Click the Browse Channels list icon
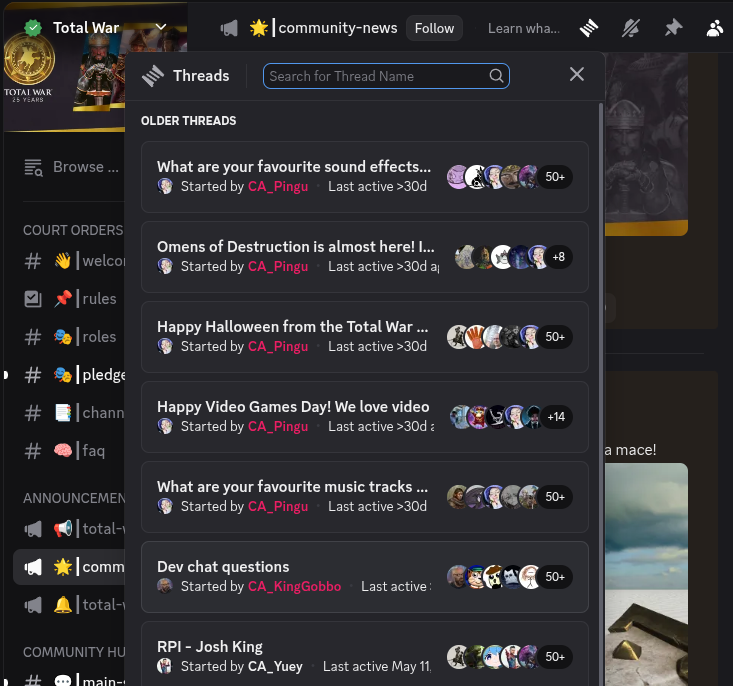 (x=33, y=167)
